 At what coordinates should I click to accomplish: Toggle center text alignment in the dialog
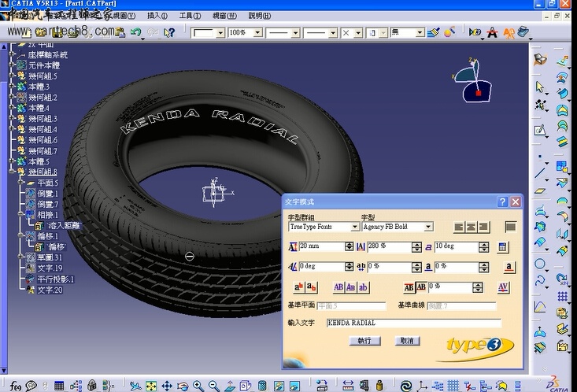(x=471, y=227)
